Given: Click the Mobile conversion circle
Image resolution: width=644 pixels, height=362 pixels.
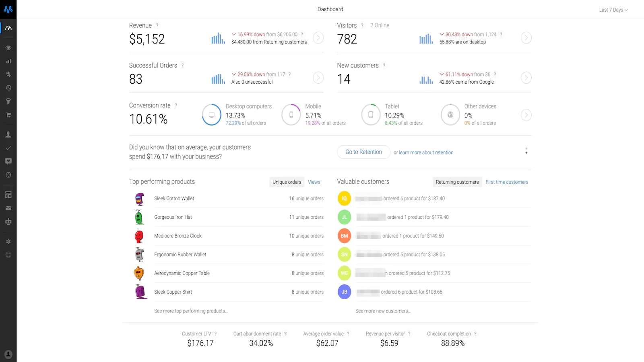Looking at the screenshot, I should click(x=291, y=115).
